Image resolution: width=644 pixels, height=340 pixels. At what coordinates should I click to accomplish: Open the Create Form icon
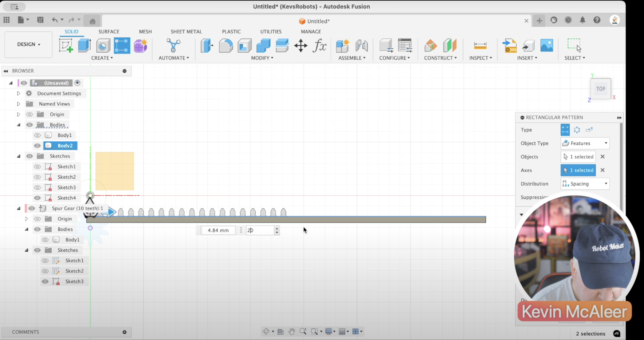pos(141,46)
